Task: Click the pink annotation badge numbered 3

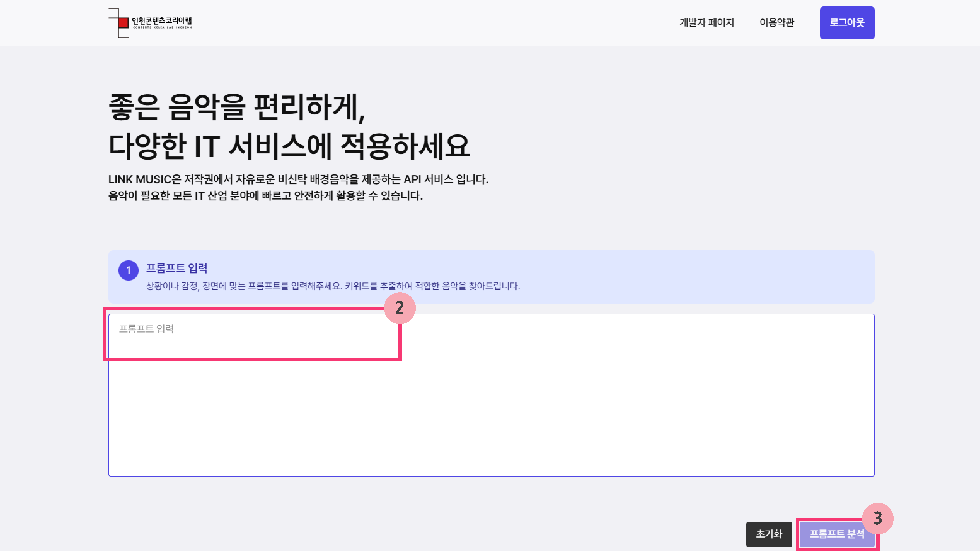Action: 878,518
